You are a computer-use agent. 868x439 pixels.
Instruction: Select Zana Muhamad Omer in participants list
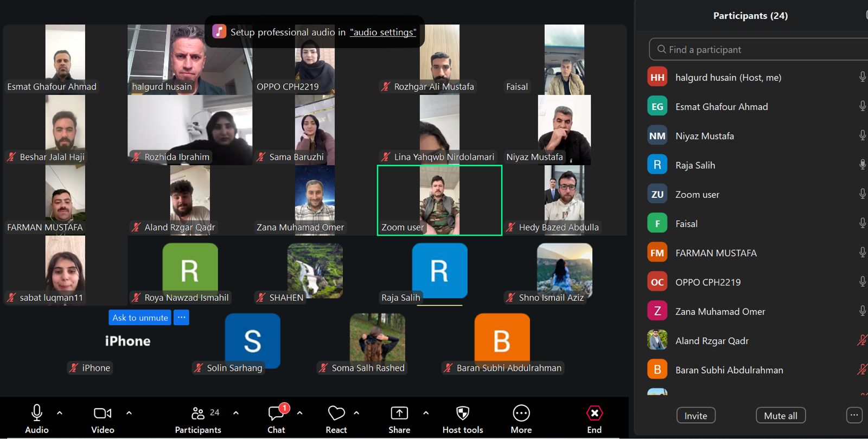720,312
